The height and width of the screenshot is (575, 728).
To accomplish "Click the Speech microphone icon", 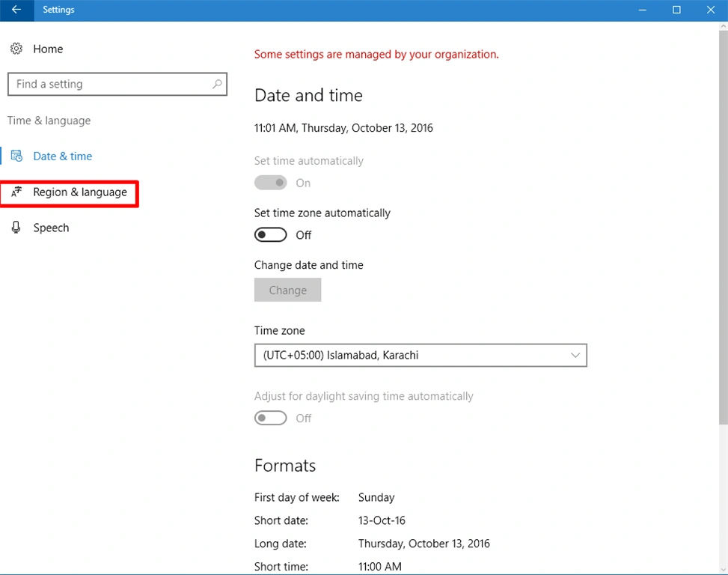I will click(x=16, y=228).
